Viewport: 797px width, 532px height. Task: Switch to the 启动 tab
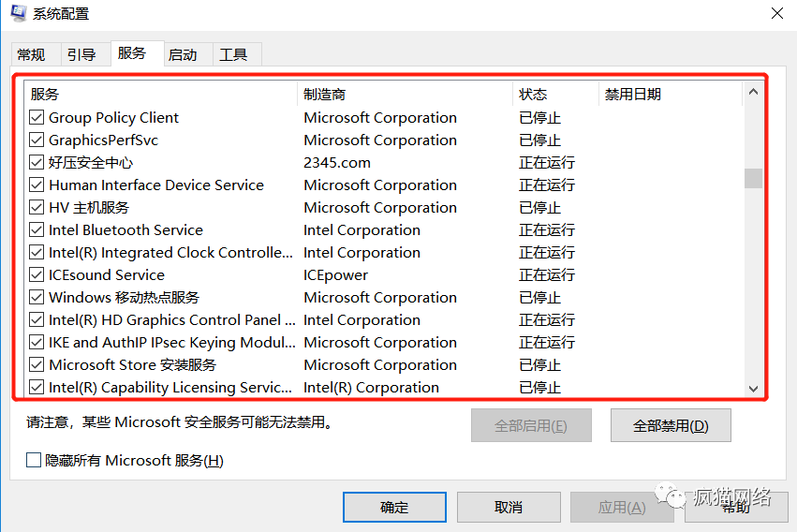pos(188,54)
